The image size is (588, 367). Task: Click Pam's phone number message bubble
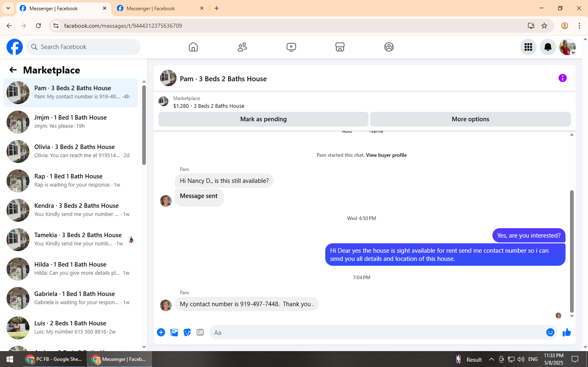pos(247,304)
